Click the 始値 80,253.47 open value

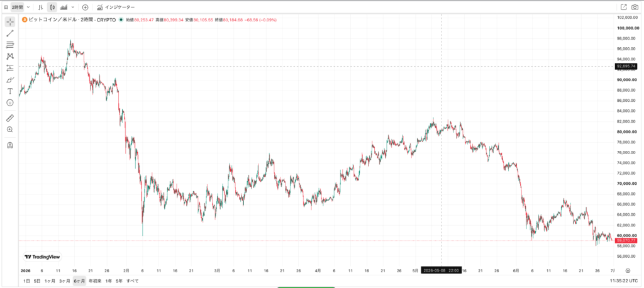point(140,19)
